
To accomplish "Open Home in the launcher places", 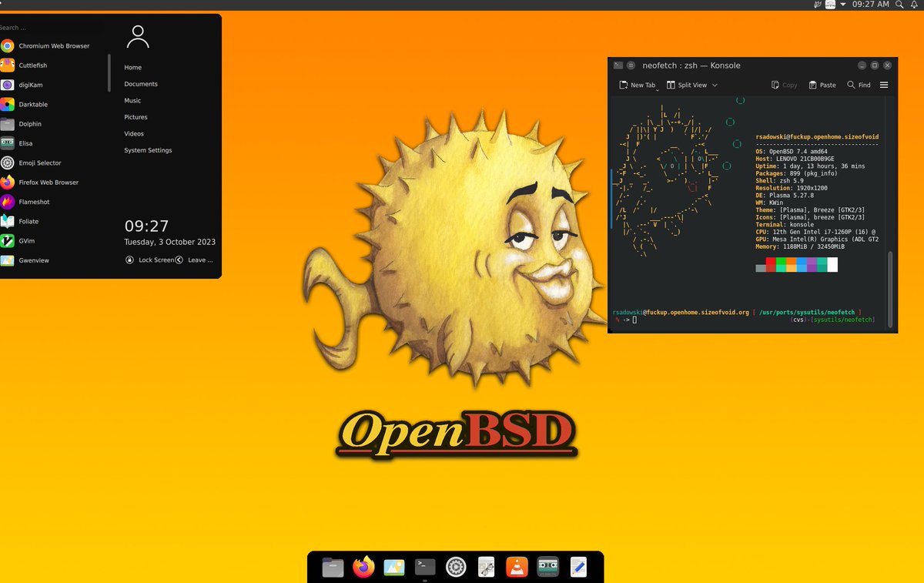I will pyautogui.click(x=133, y=68).
